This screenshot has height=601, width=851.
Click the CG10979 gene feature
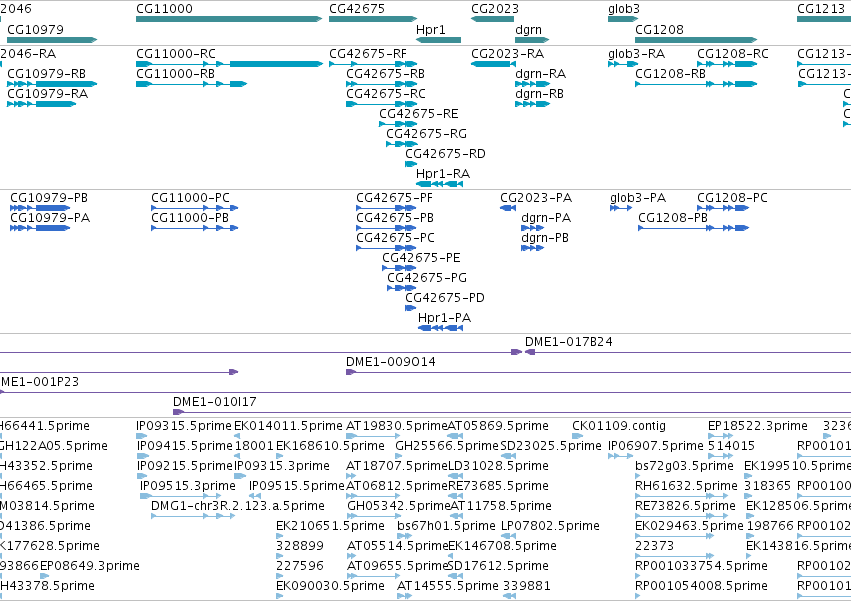(x=52, y=40)
